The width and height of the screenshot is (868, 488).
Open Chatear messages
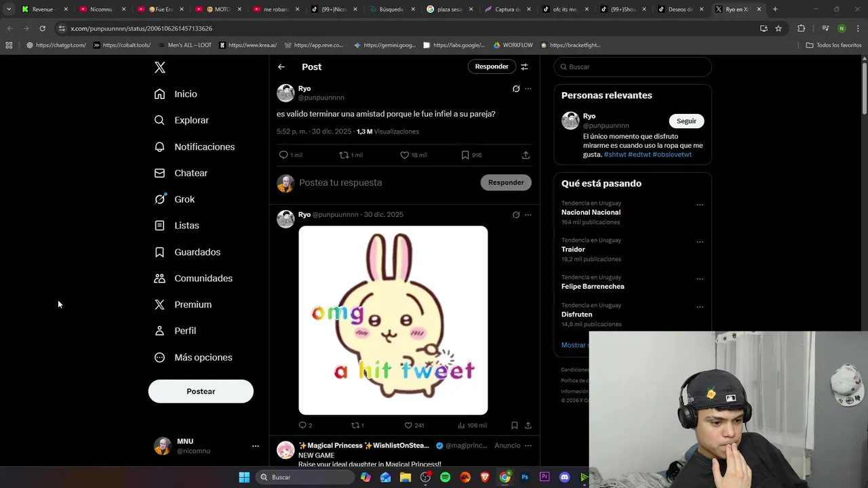pyautogui.click(x=180, y=173)
